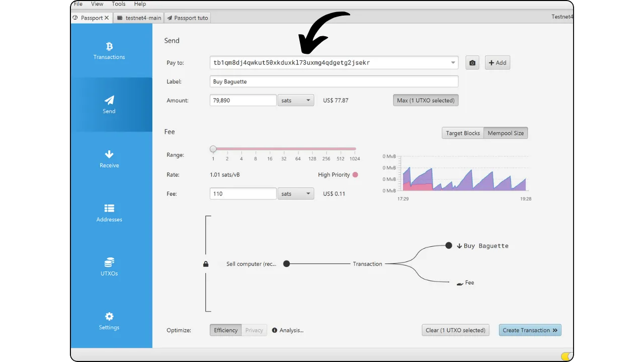
Task: Switch to the testnet4-main tab
Action: point(139,18)
